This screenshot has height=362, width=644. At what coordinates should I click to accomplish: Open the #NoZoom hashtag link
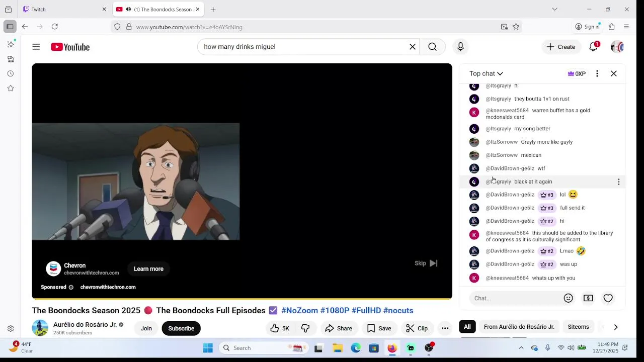tap(299, 311)
